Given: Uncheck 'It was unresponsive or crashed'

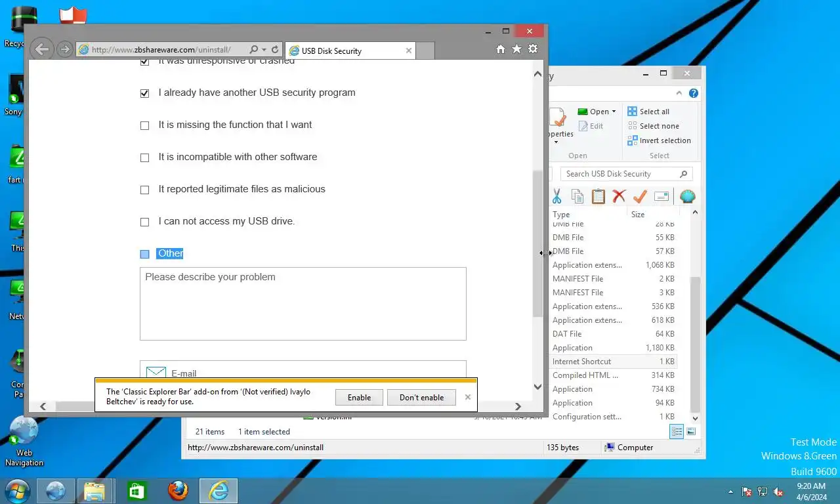Looking at the screenshot, I should pyautogui.click(x=145, y=61).
